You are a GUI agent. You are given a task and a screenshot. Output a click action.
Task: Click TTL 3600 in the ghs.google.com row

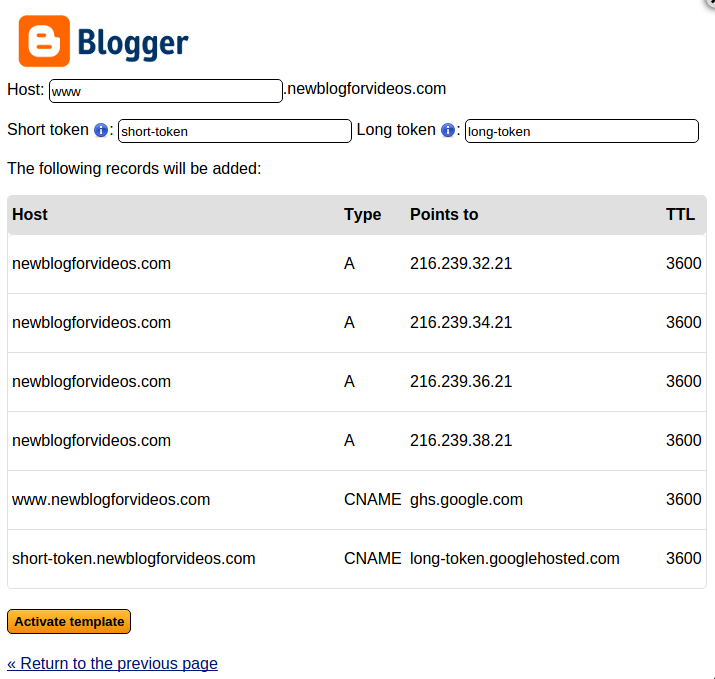point(684,499)
